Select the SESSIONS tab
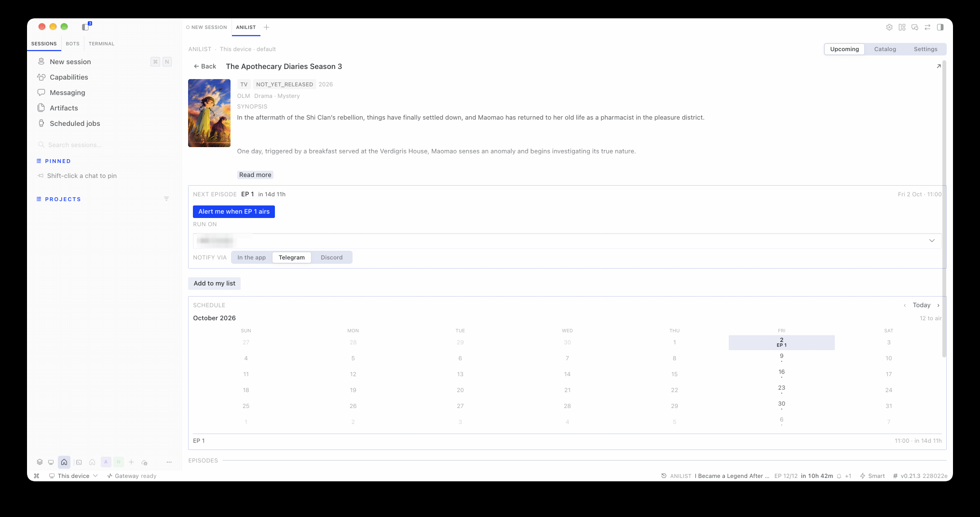This screenshot has height=517, width=980. (x=44, y=43)
